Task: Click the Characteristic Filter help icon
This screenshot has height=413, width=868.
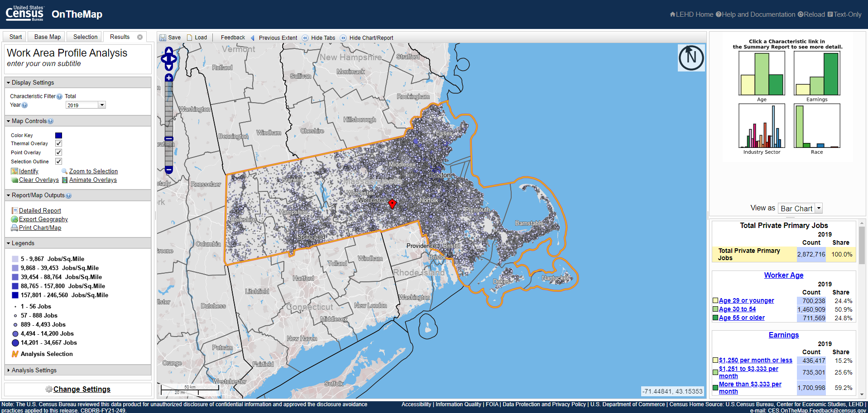Action: [59, 96]
